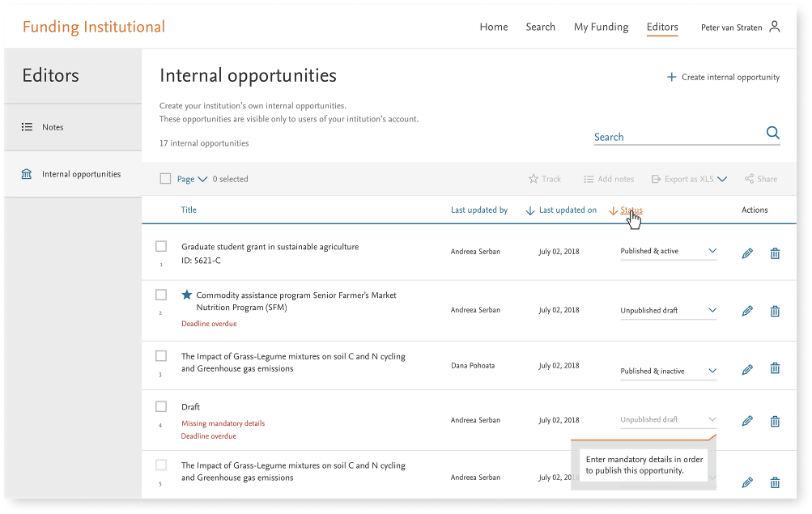
Task: Click the Missing mandatory details warning
Action: (x=223, y=423)
